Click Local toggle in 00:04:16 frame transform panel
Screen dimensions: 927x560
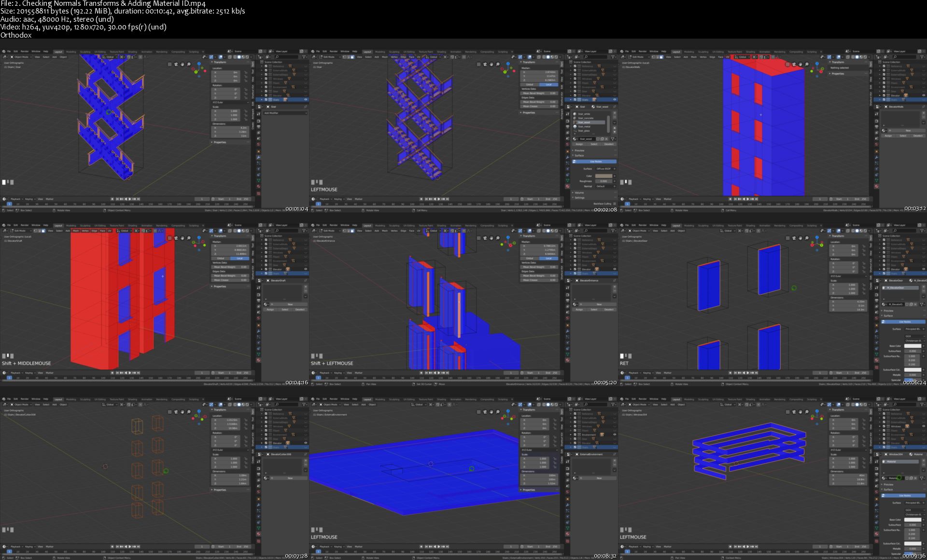coord(239,258)
